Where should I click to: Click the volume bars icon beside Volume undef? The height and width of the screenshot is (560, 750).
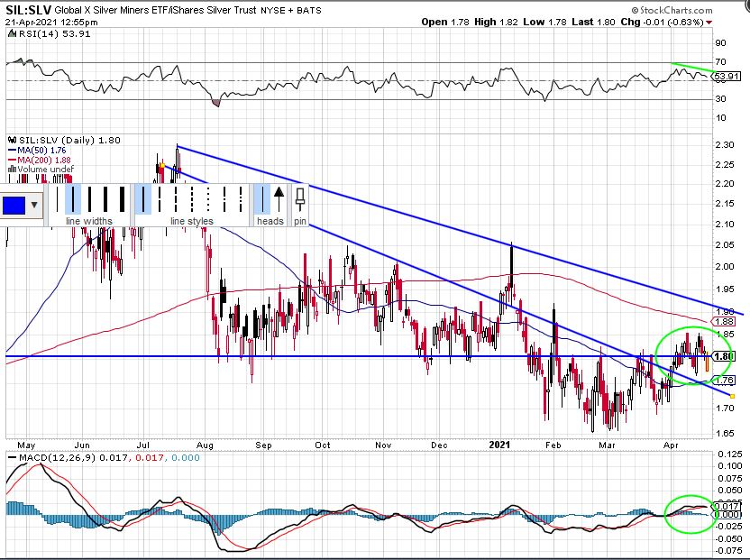13,169
